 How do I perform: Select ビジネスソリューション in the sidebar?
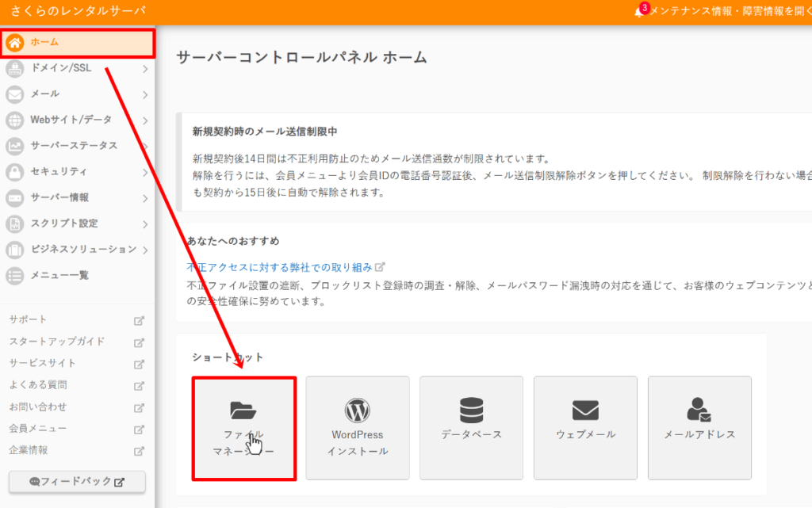pos(83,250)
